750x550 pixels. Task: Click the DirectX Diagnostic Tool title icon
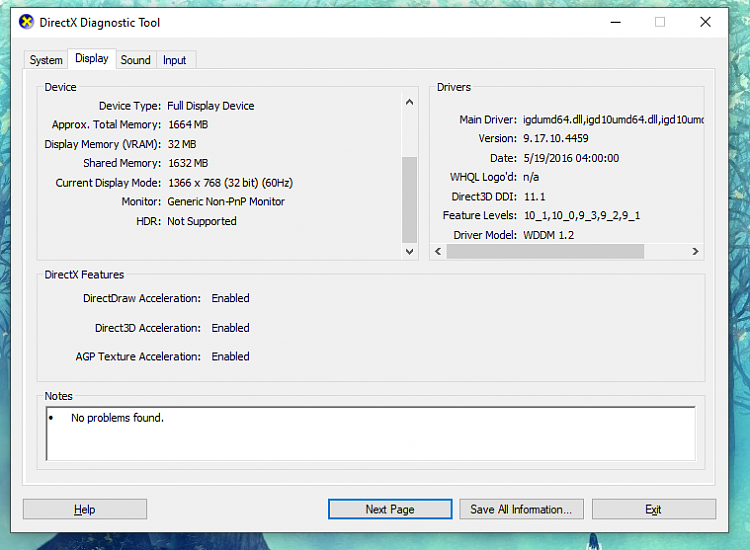point(27,22)
